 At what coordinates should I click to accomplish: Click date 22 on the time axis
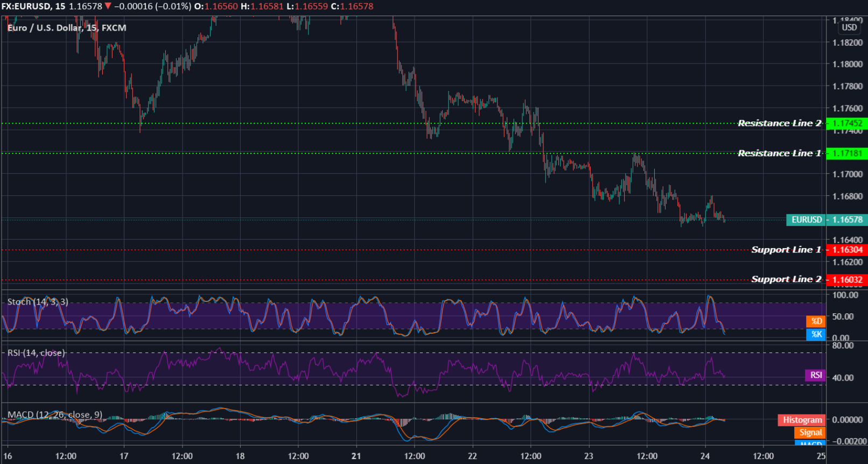click(x=472, y=456)
